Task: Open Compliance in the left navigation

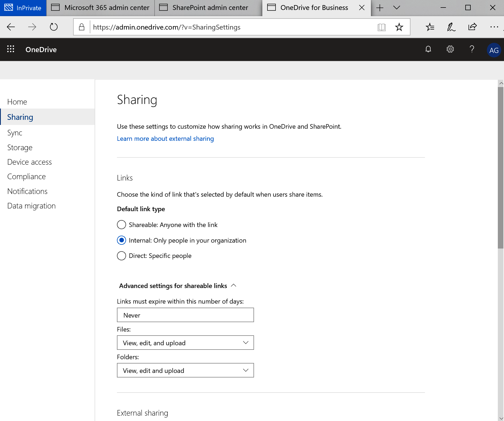Action: [27, 177]
